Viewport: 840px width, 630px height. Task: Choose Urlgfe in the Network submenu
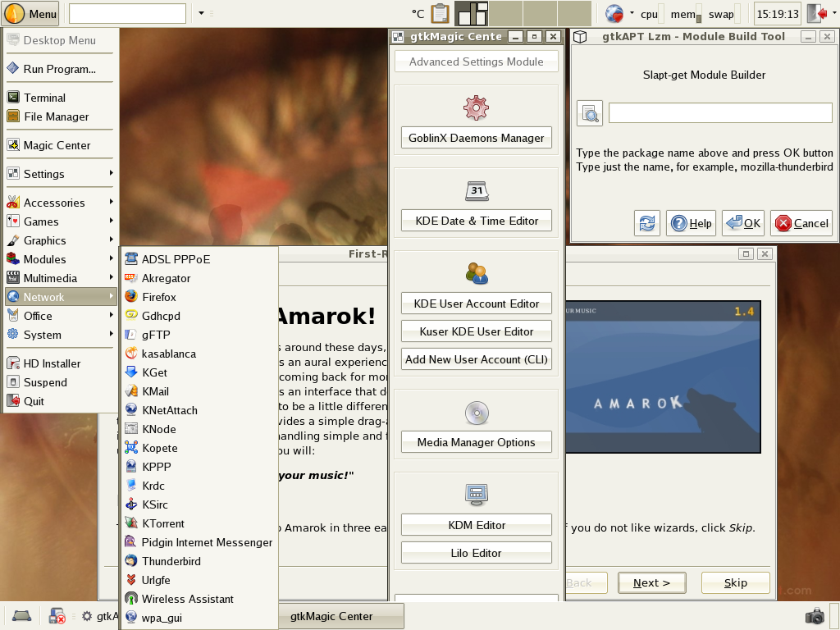(x=199, y=580)
